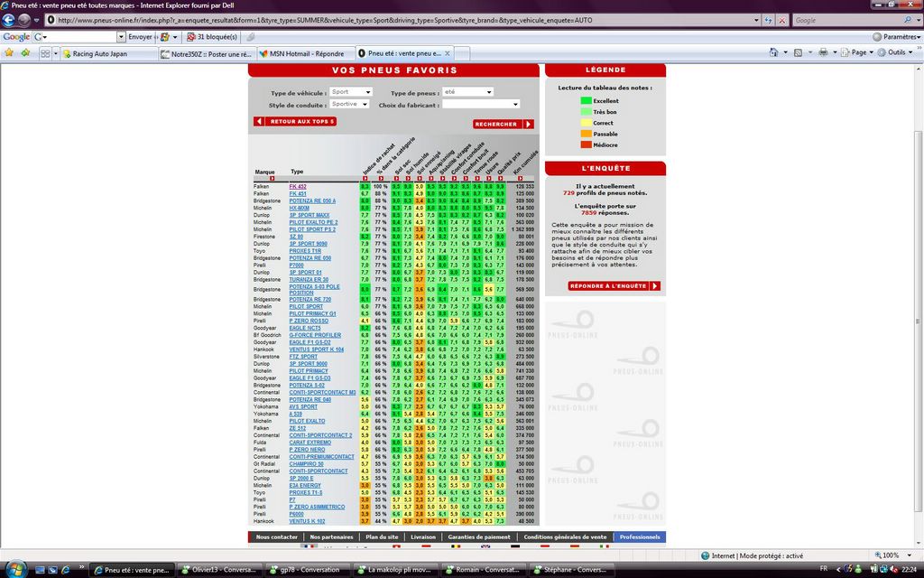924x578 pixels.
Task: Open the Paramètres dropdown in Google toolbar
Action: pyautogui.click(x=896, y=36)
